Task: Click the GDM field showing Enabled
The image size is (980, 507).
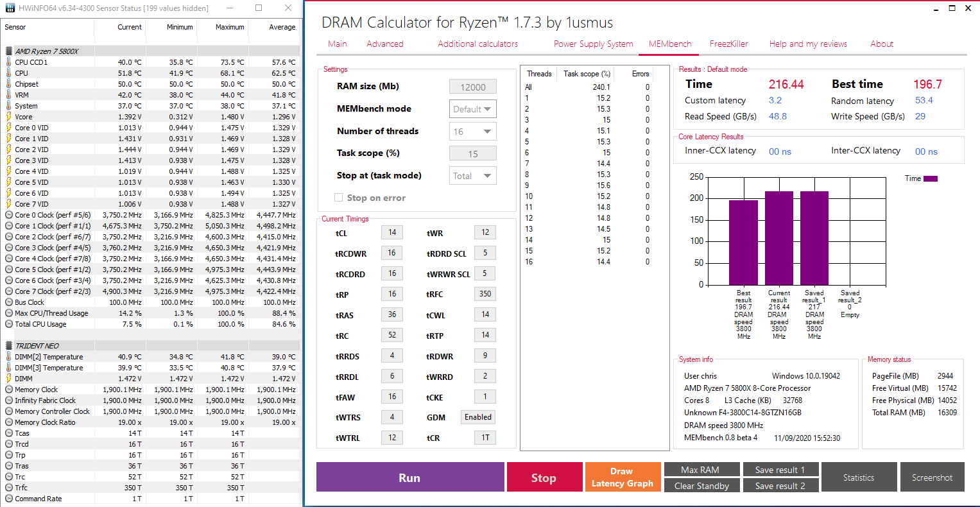Action: pos(478,417)
